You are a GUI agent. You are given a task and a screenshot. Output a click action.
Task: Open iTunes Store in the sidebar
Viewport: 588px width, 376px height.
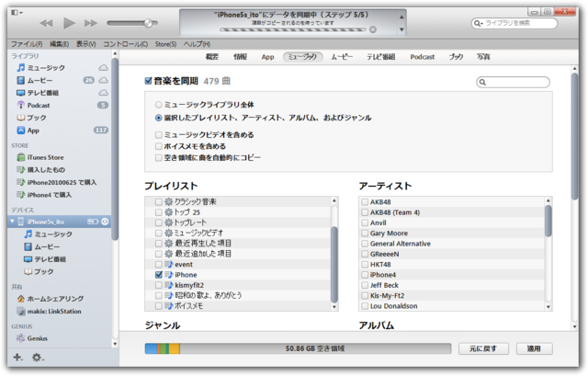click(40, 157)
